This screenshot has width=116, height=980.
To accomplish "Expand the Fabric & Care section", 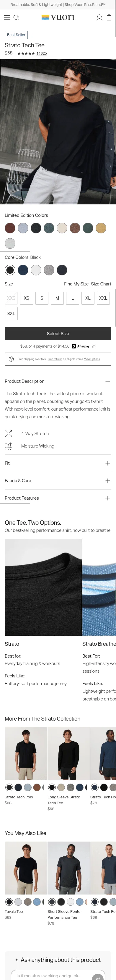I will click(58, 481).
